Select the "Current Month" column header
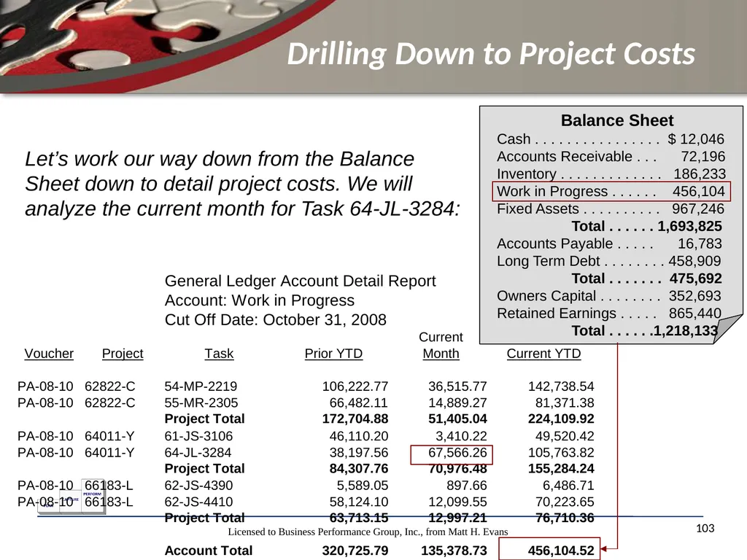 pyautogui.click(x=441, y=346)
